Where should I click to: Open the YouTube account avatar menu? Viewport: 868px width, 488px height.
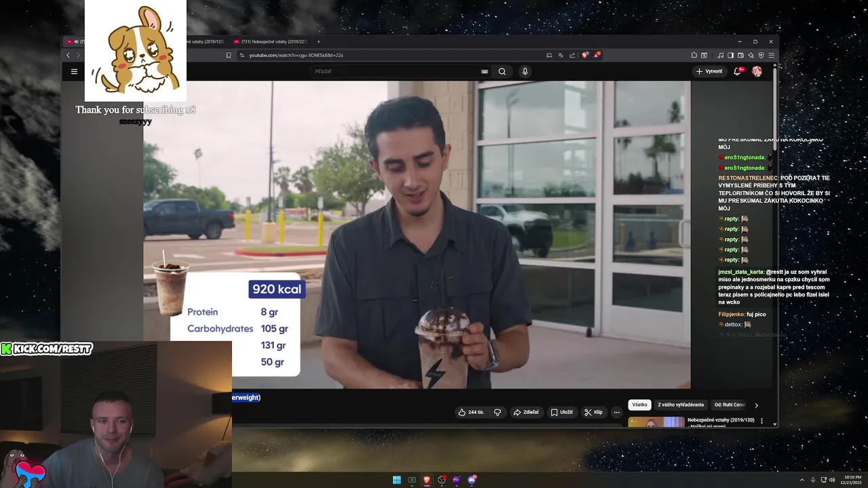[757, 71]
